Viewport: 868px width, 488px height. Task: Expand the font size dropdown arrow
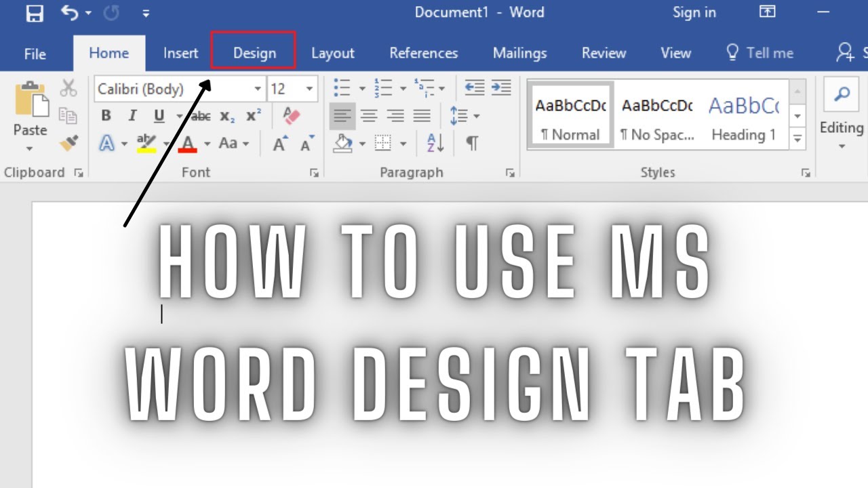coord(309,89)
